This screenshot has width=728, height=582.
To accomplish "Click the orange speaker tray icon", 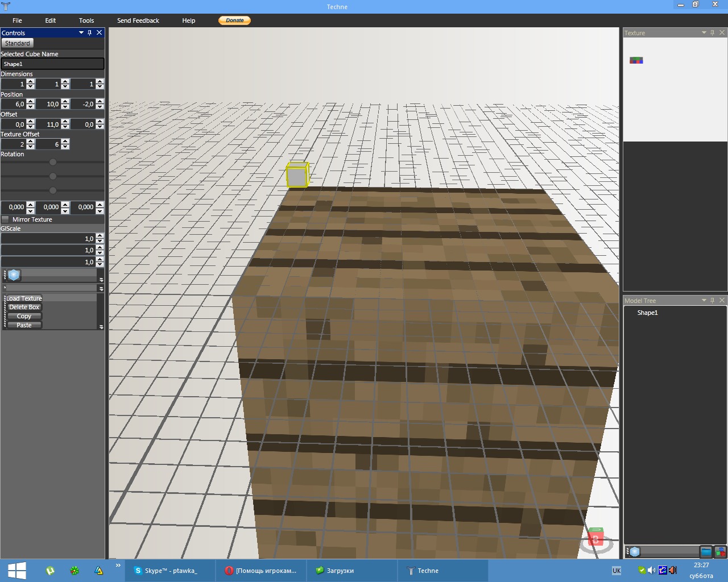I will tap(673, 570).
